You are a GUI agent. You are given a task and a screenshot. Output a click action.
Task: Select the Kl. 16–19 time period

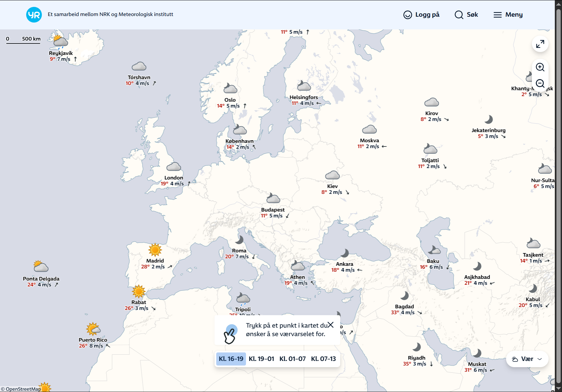click(x=231, y=359)
